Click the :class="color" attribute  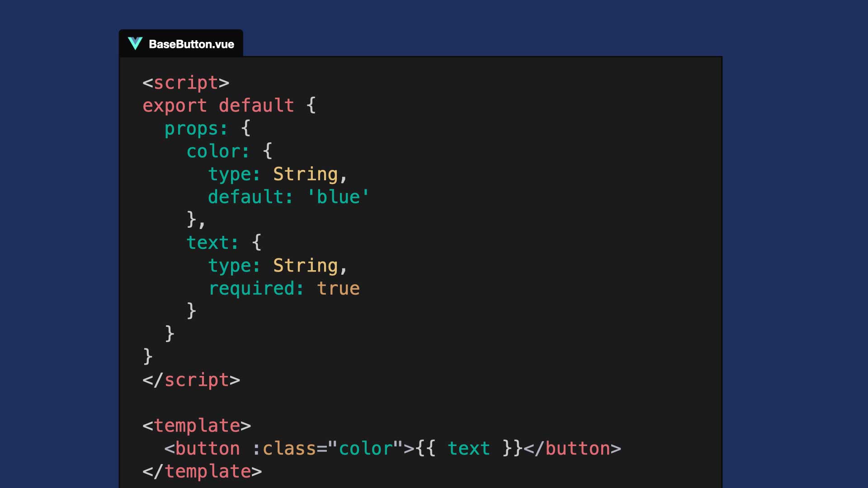coord(327,449)
